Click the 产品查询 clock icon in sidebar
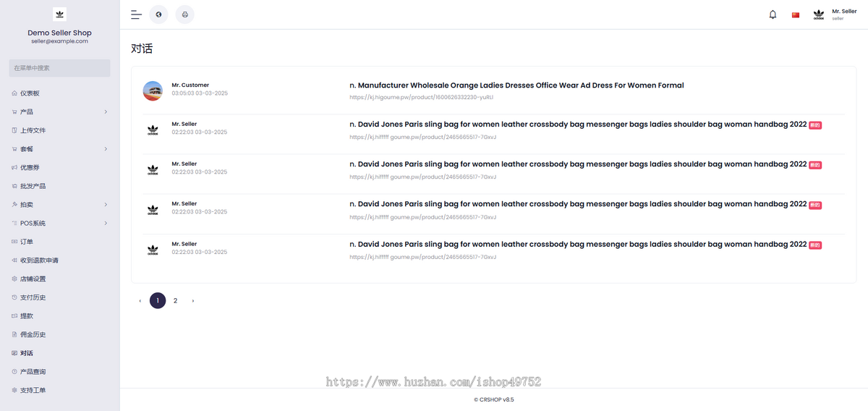Image resolution: width=868 pixels, height=411 pixels. coord(14,371)
